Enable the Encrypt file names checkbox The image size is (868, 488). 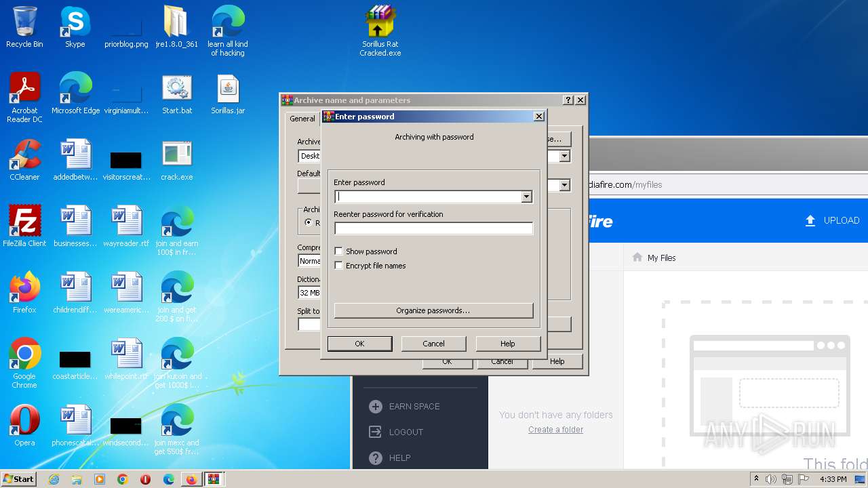pos(339,266)
